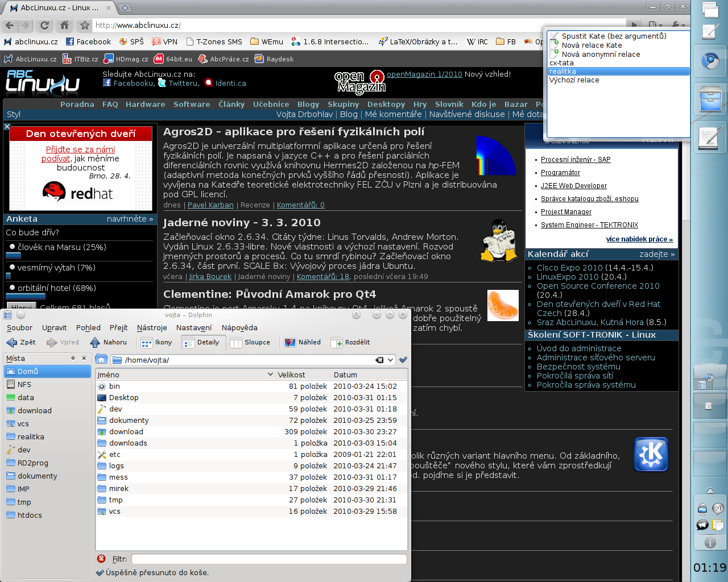Open the openMagazin 1/2010 link
Image resolution: width=728 pixels, height=582 pixels.
pyautogui.click(x=424, y=74)
